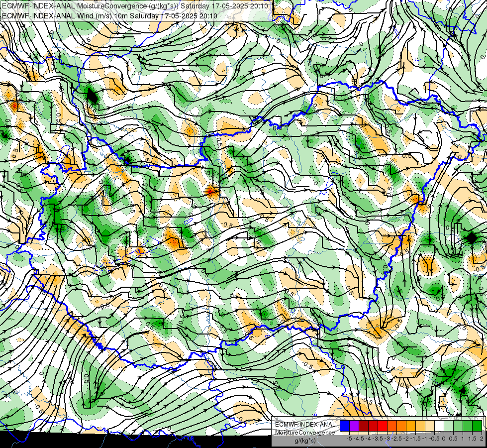Pick the palest green swatch between 0 and 0.5
The image size is (487, 448).
pyautogui.click(x=449, y=426)
